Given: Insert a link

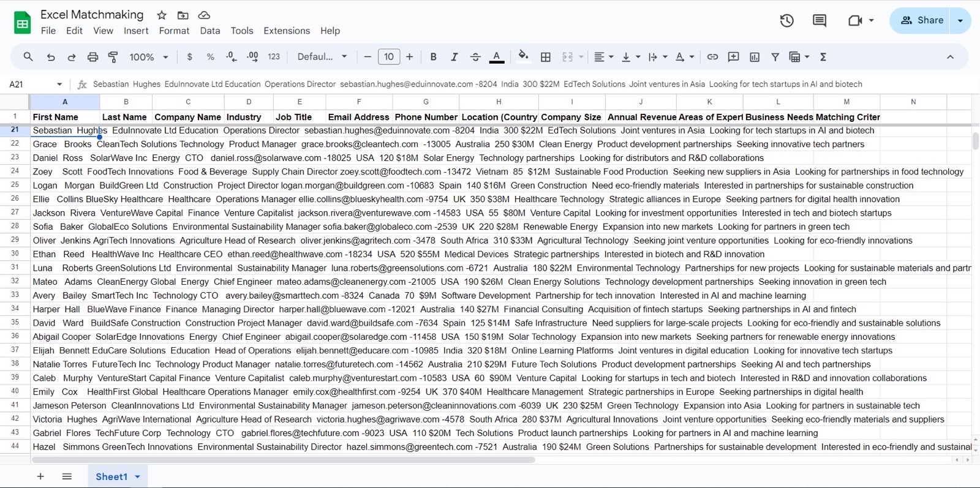Looking at the screenshot, I should [712, 57].
